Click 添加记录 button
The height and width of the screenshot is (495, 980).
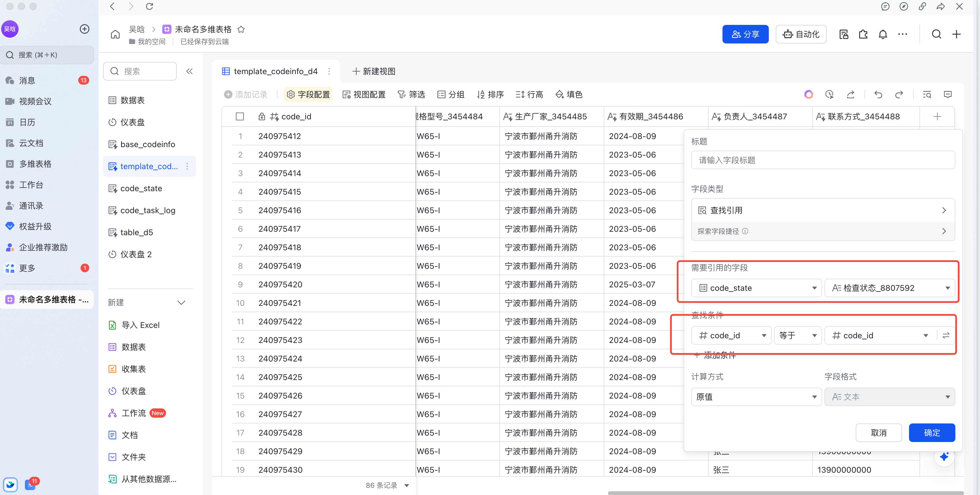(x=246, y=94)
